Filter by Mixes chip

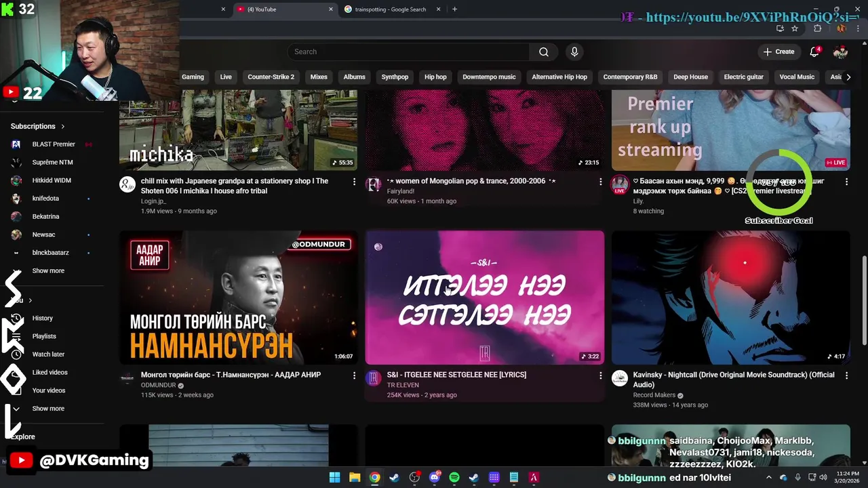[x=319, y=77]
